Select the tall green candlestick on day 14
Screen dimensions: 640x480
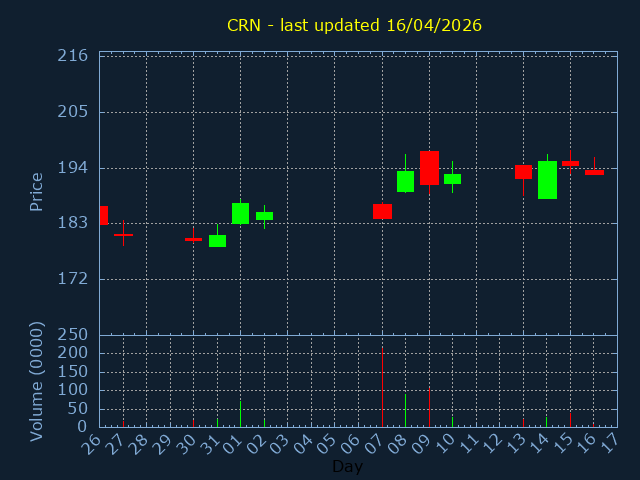[547, 180]
